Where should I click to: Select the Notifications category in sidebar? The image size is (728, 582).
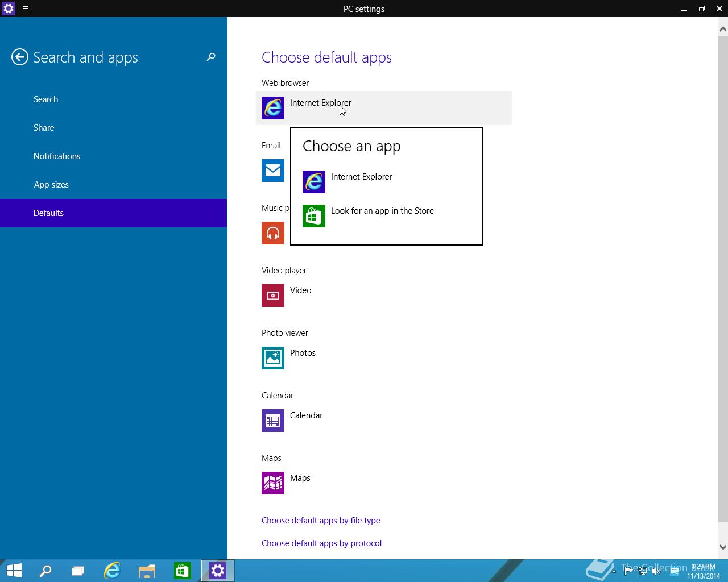(x=114, y=156)
